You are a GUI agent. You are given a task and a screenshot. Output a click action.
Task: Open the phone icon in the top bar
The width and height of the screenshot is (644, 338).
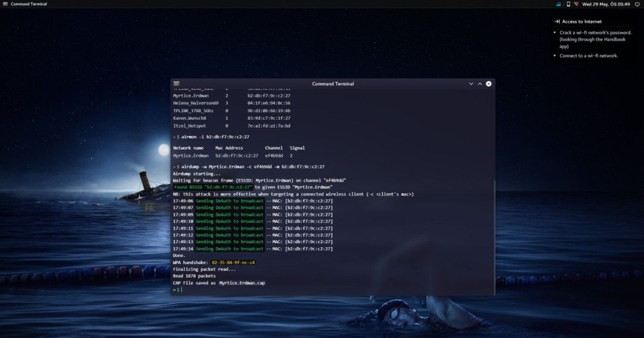(568, 4)
